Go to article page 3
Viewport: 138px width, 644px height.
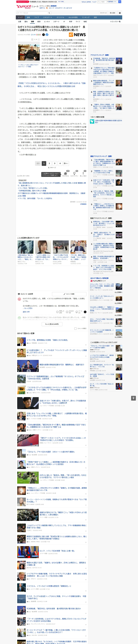click(55, 163)
